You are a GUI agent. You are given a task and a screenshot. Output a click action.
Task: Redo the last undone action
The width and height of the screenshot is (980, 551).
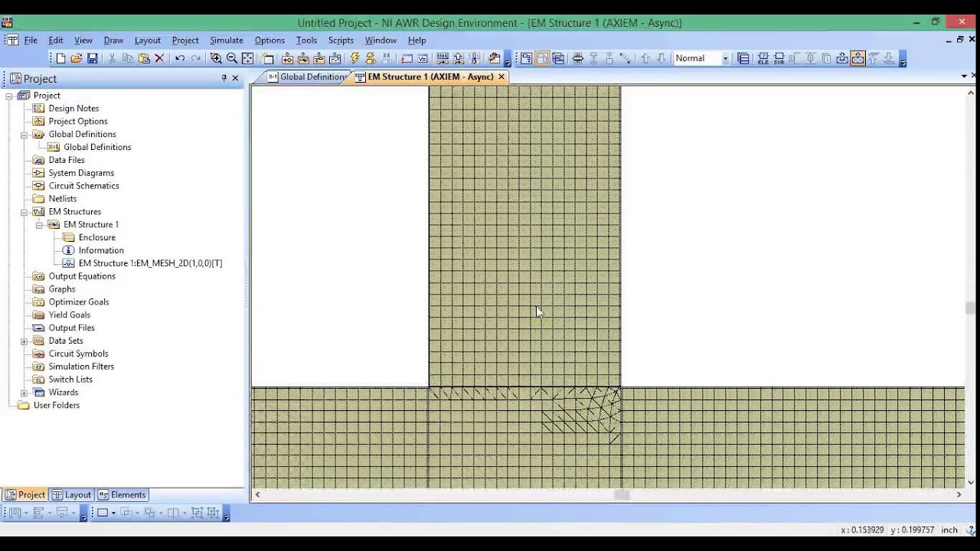(196, 58)
